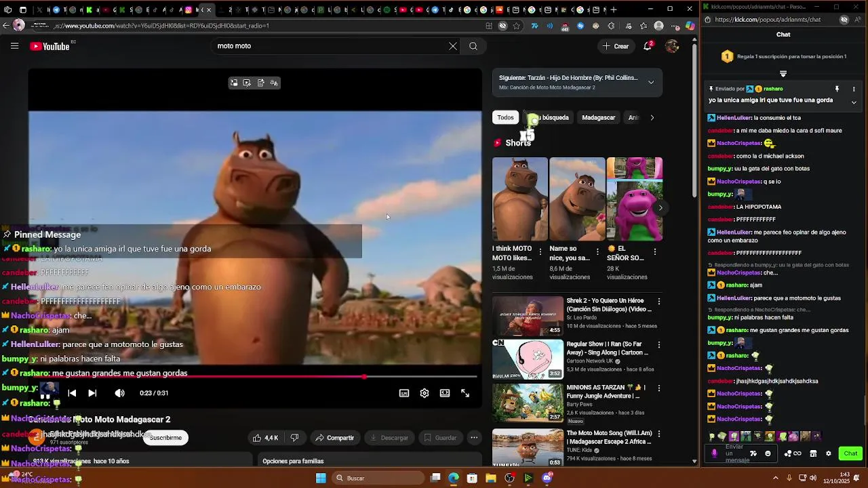The height and width of the screenshot is (488, 868).
Task: Open options for 'Name so nice' short
Action: click(x=597, y=251)
